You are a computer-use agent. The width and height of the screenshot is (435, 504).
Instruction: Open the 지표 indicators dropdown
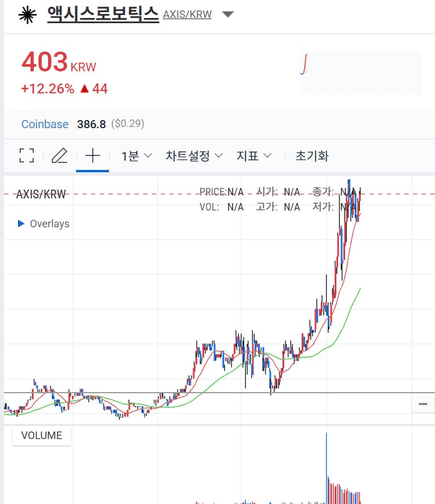pyautogui.click(x=254, y=156)
